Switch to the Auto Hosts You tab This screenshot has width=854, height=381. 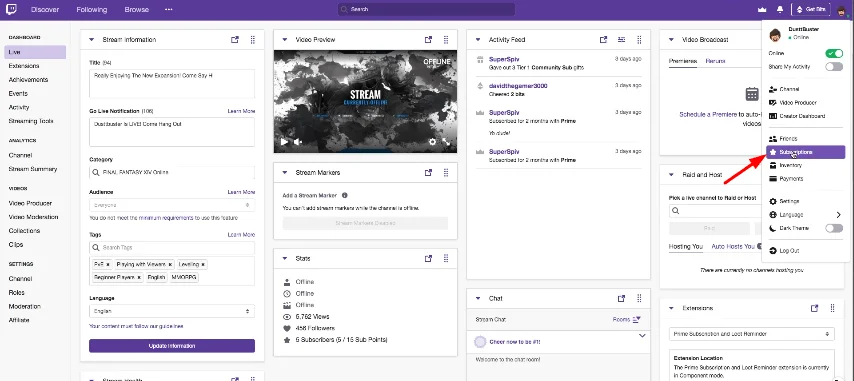click(x=733, y=247)
